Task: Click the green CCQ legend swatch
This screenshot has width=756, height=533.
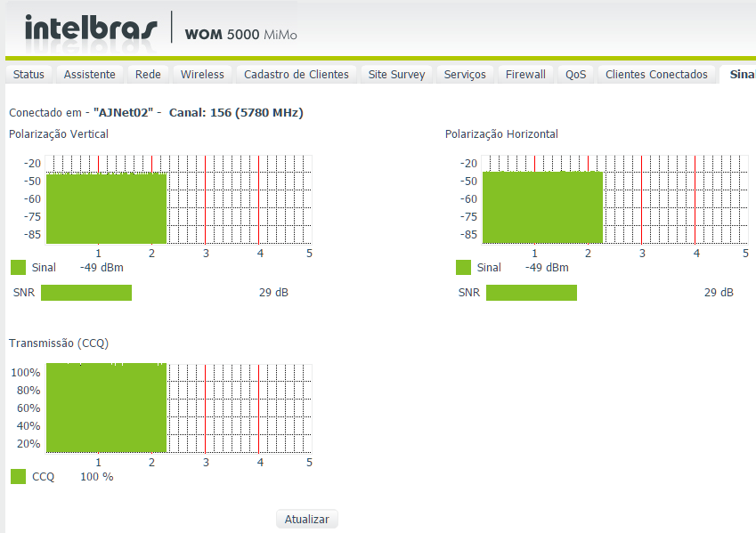Action: coord(19,477)
